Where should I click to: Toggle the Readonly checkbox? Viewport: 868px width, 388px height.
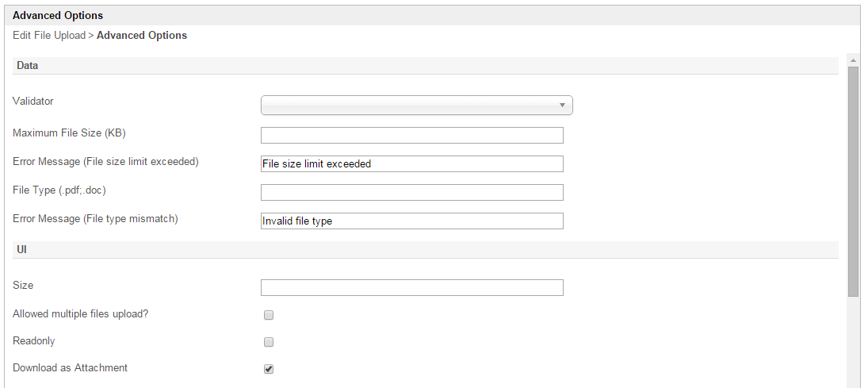269,342
